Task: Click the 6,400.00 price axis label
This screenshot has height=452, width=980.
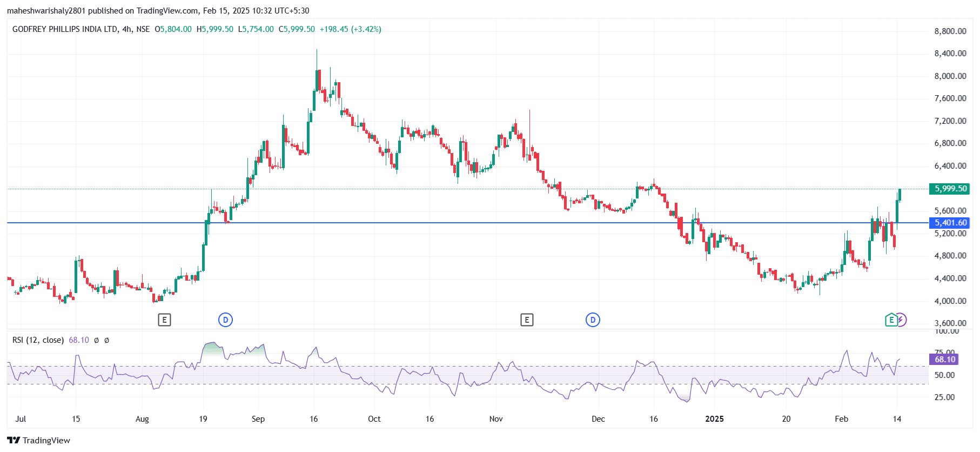Action: click(950, 166)
